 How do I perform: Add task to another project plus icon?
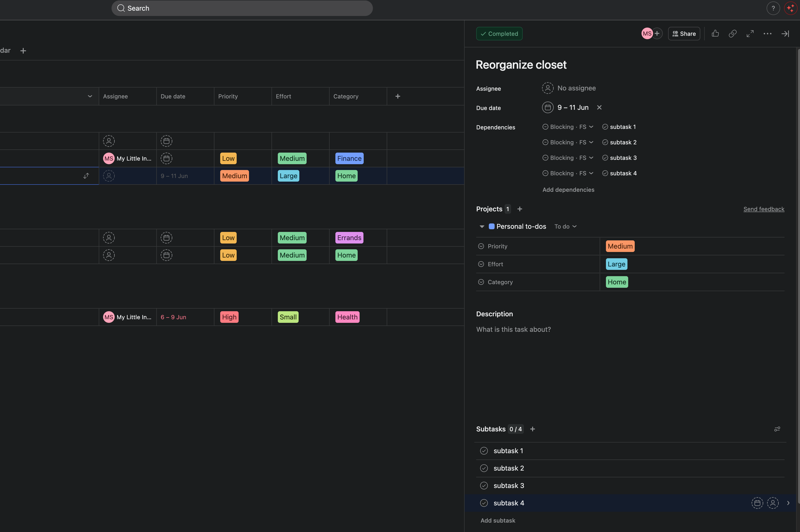520,209
